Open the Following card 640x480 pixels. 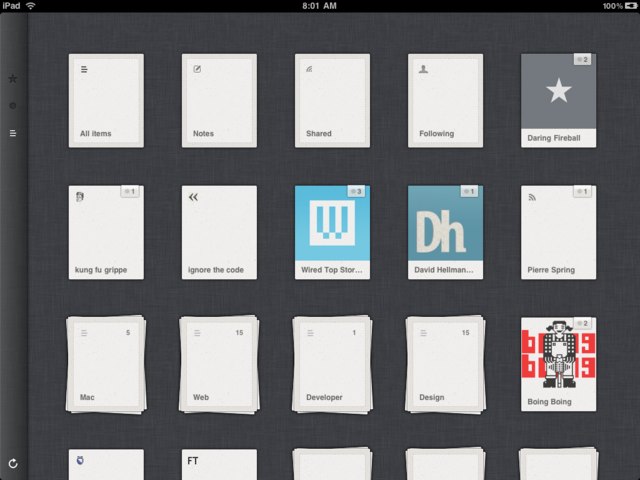(x=445, y=100)
